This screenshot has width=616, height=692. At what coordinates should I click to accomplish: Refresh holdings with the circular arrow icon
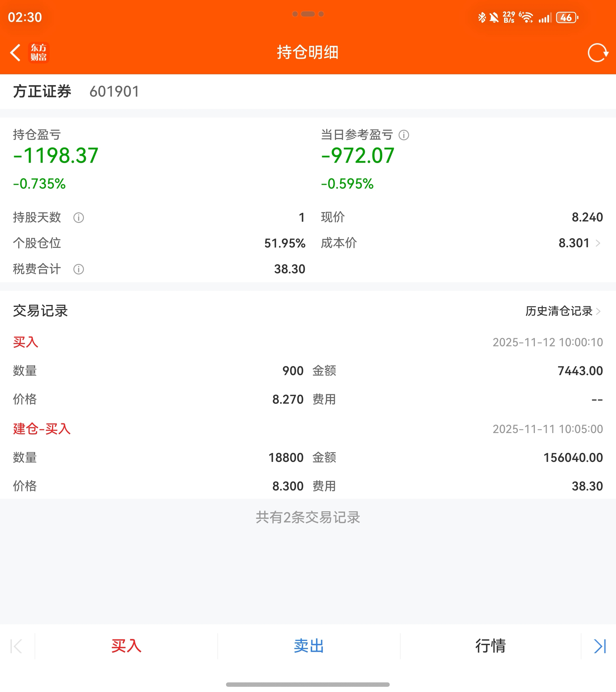point(597,53)
